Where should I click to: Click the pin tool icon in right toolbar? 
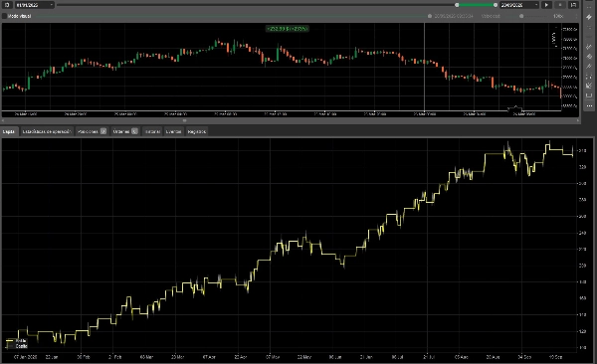tap(589, 67)
